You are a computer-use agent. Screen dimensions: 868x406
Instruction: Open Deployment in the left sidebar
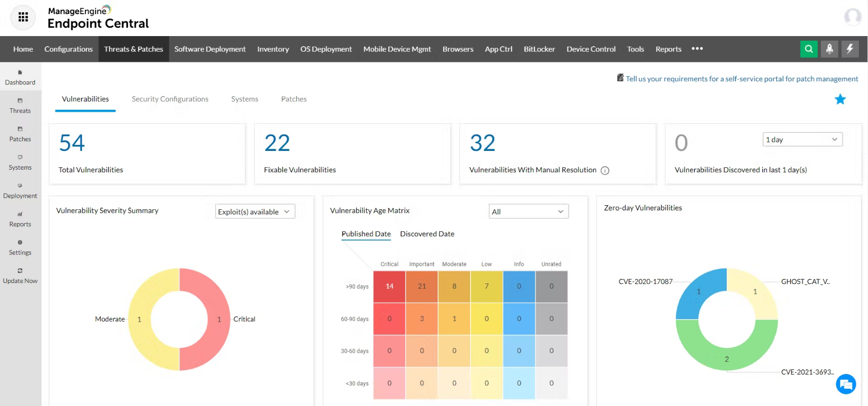20,191
